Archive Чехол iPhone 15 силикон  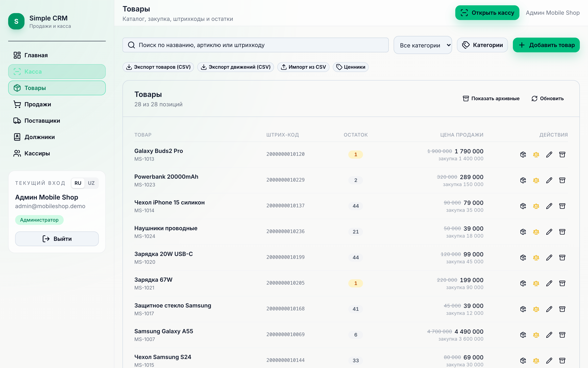click(x=562, y=206)
